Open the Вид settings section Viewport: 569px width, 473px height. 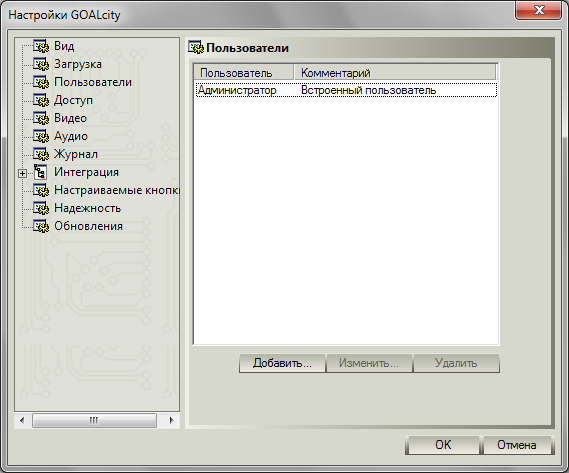click(64, 46)
